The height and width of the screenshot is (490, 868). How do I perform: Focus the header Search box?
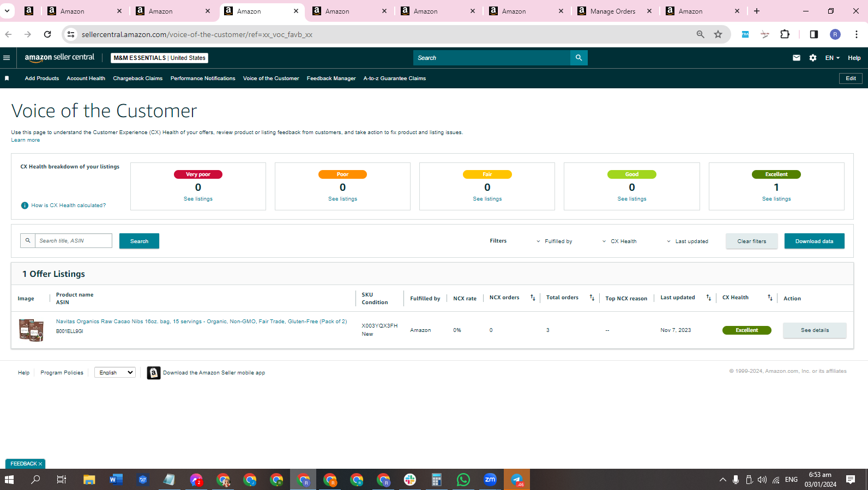pyautogui.click(x=492, y=58)
